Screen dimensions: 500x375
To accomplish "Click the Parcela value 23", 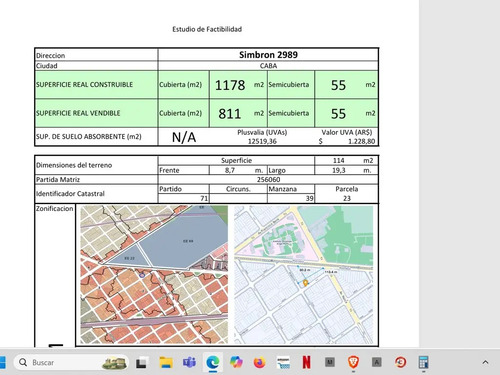I will [x=347, y=198].
